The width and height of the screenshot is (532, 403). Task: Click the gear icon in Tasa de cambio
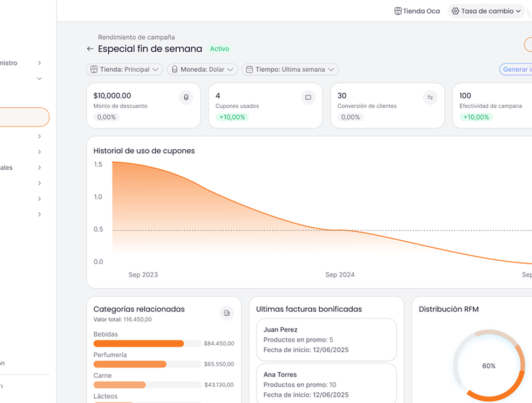pos(456,11)
